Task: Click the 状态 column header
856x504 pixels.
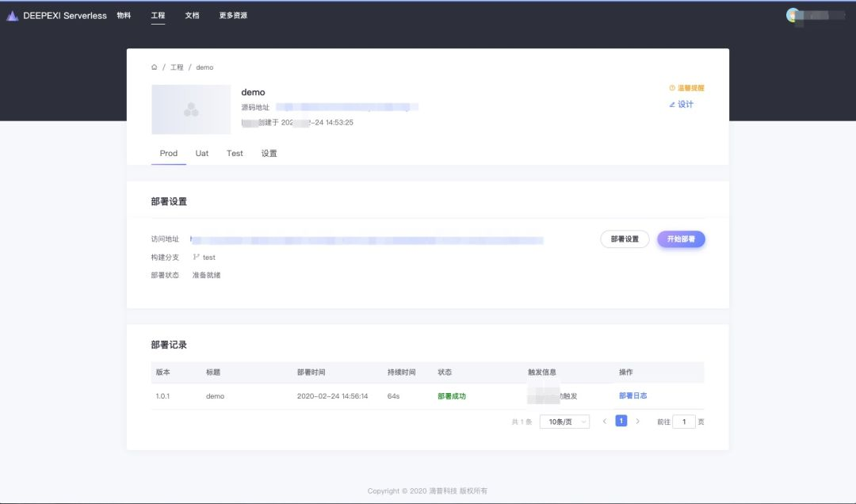Action: point(445,372)
